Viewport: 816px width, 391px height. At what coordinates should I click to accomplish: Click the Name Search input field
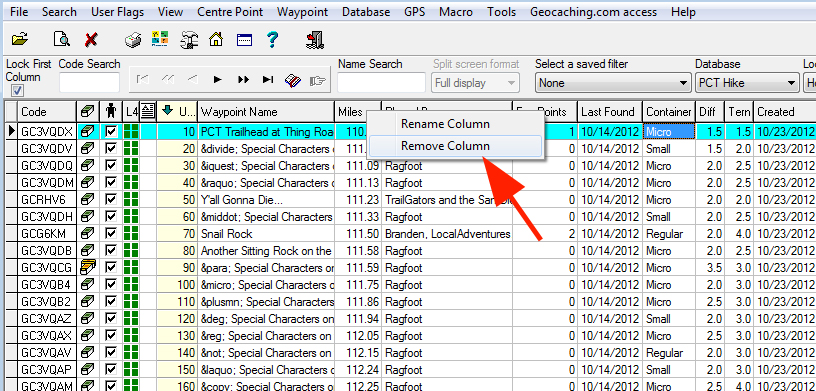click(x=381, y=83)
